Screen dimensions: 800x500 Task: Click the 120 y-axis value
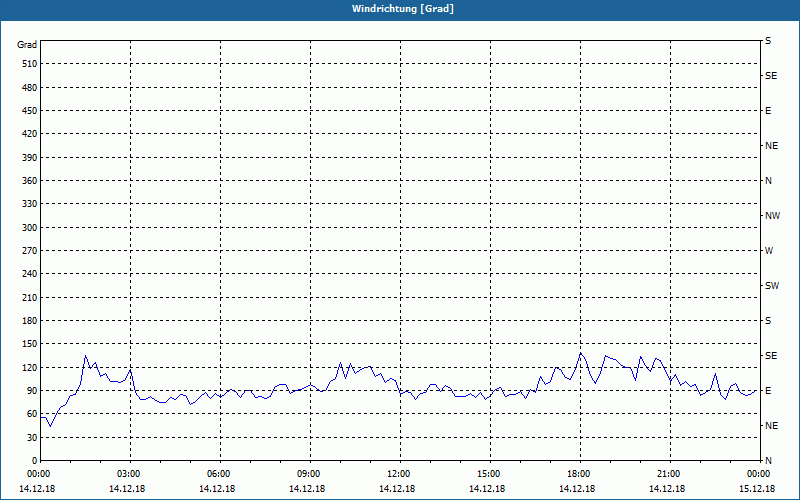click(x=30, y=368)
